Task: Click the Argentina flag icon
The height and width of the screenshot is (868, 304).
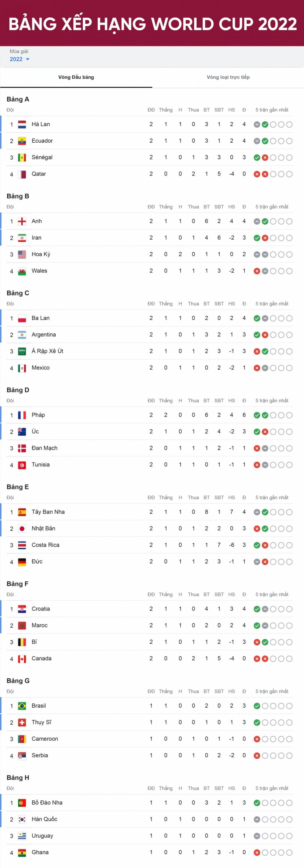Action: (x=21, y=334)
